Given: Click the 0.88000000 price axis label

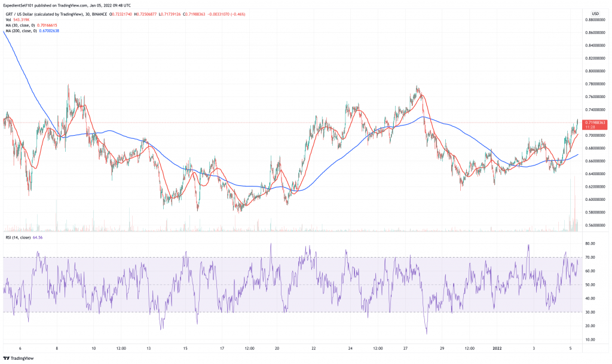Looking at the screenshot, I should 595,20.
